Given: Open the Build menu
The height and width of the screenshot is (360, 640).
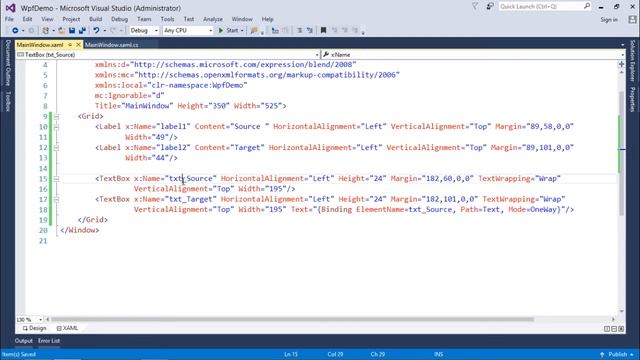Looking at the screenshot, I should pos(96,19).
